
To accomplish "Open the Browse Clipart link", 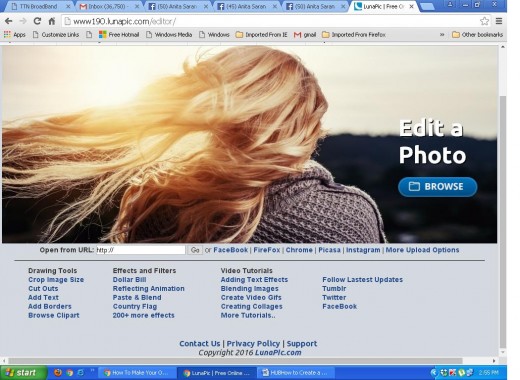I will coord(54,315).
